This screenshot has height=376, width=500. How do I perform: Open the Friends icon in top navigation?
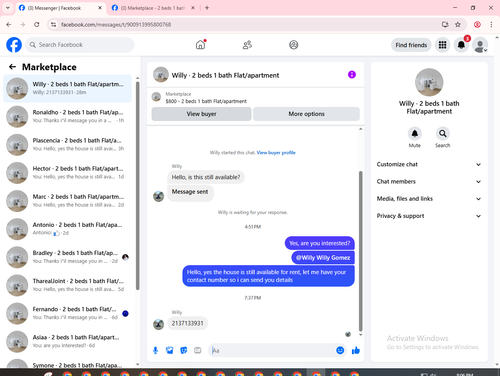(247, 45)
